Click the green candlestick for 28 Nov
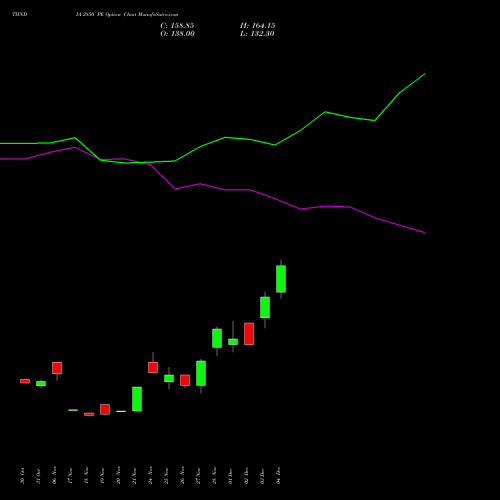 coord(217,338)
